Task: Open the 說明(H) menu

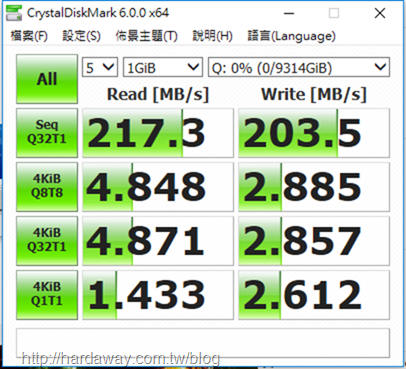Action: [x=212, y=36]
